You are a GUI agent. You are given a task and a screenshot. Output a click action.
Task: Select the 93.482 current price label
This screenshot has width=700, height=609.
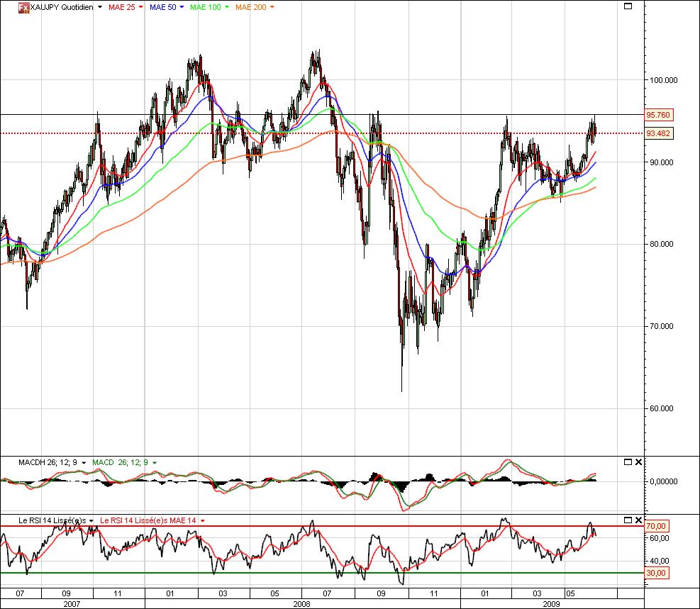click(657, 133)
